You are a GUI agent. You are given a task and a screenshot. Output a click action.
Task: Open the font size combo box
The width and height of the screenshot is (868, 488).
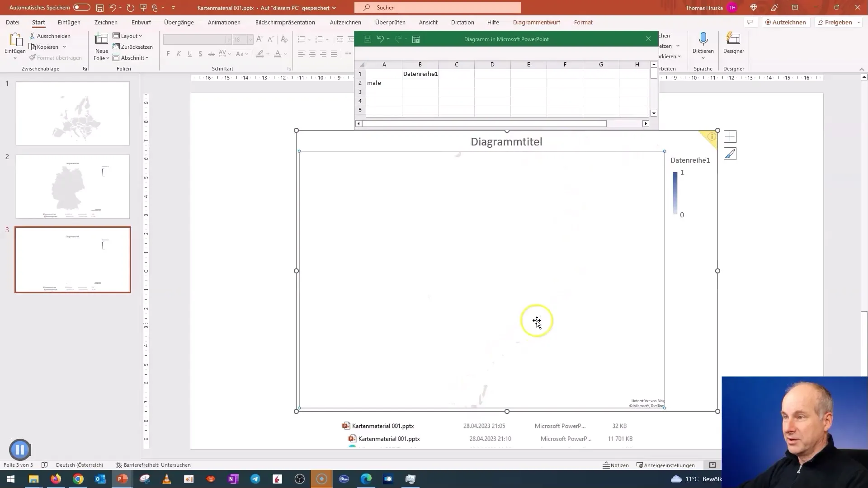tap(243, 39)
